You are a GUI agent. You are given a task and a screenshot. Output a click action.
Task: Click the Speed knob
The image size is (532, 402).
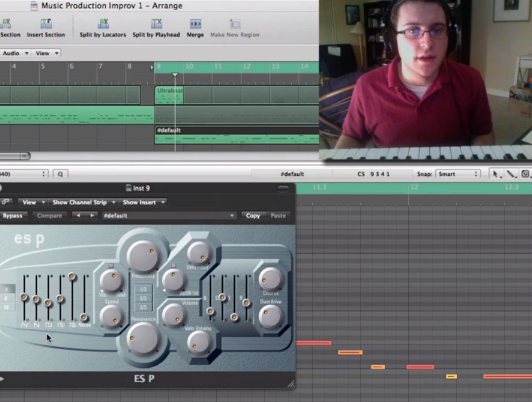(x=111, y=315)
